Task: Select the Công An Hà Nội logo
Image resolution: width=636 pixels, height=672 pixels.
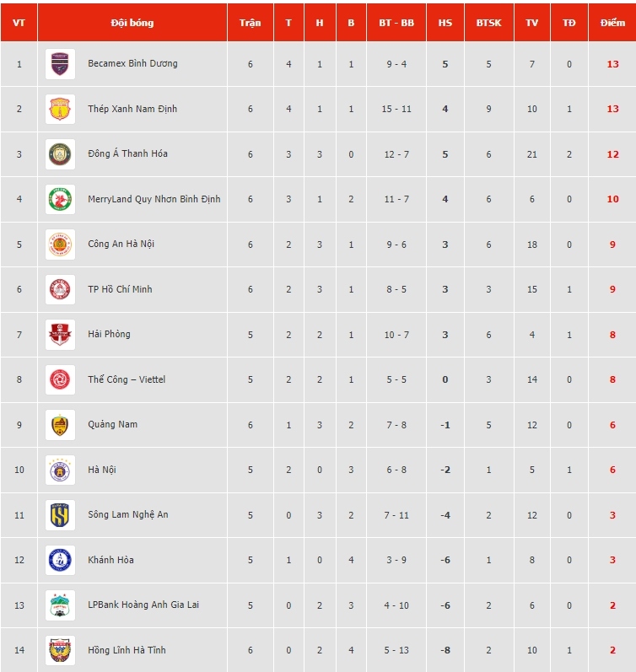Action: click(60, 245)
